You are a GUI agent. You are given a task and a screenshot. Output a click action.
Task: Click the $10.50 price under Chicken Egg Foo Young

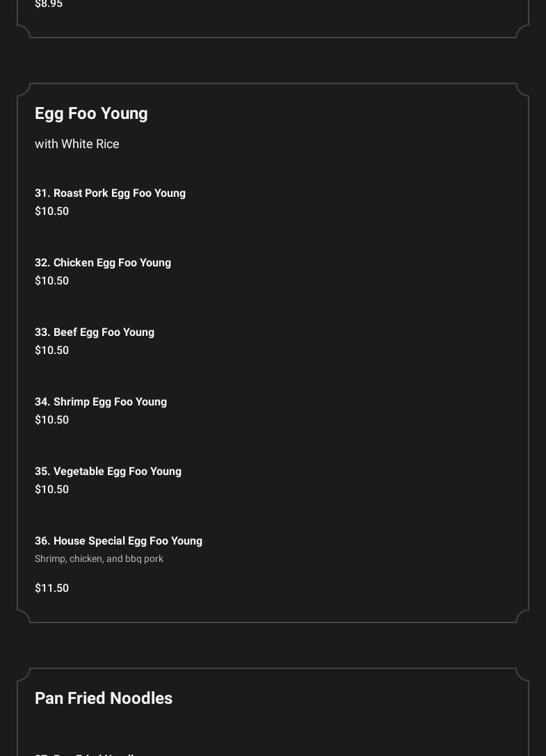pos(51,281)
